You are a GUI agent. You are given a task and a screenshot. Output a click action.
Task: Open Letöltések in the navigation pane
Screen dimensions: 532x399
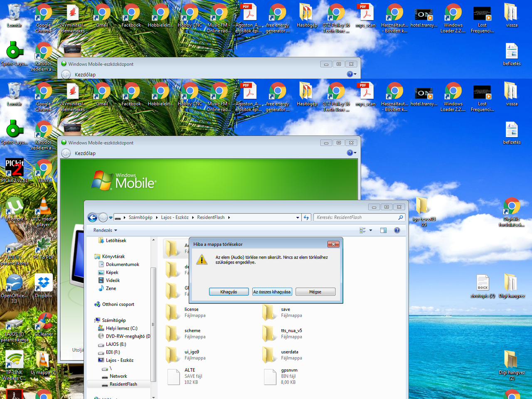pyautogui.click(x=112, y=240)
